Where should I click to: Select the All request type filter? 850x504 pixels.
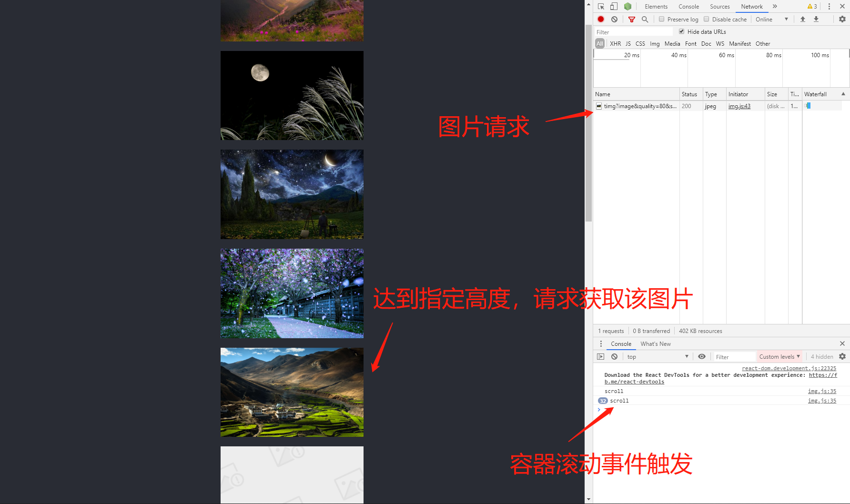pyautogui.click(x=600, y=43)
